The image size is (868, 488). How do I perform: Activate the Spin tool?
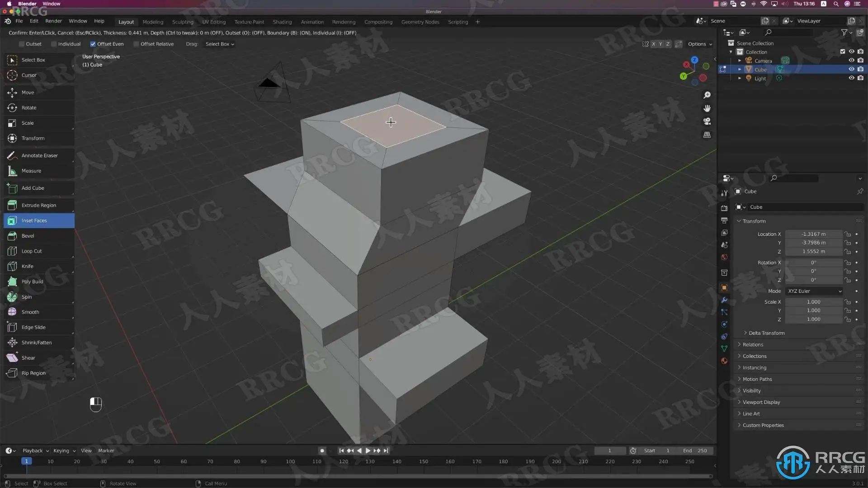click(39, 297)
